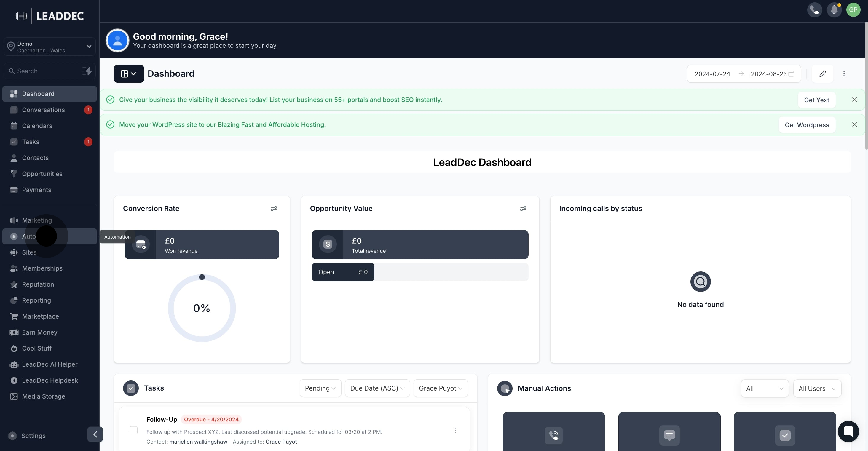Click the edit dashboard pencil icon
Image resolution: width=868 pixels, height=451 pixels.
tap(823, 74)
